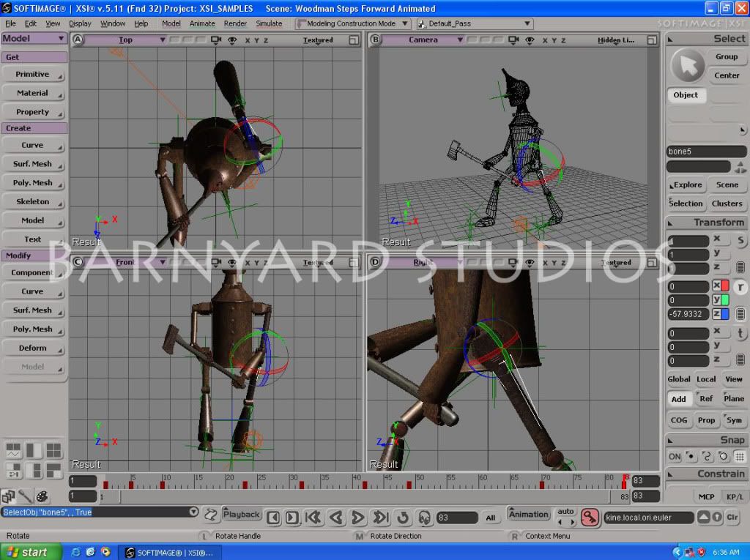Toggle the eye icon in the Camera viewport
This screenshot has width=750, height=560.
click(x=530, y=40)
